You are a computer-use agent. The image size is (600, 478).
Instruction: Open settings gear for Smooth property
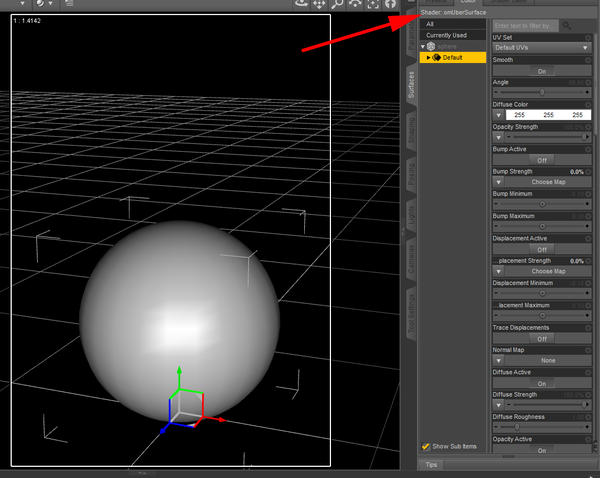pyautogui.click(x=588, y=60)
